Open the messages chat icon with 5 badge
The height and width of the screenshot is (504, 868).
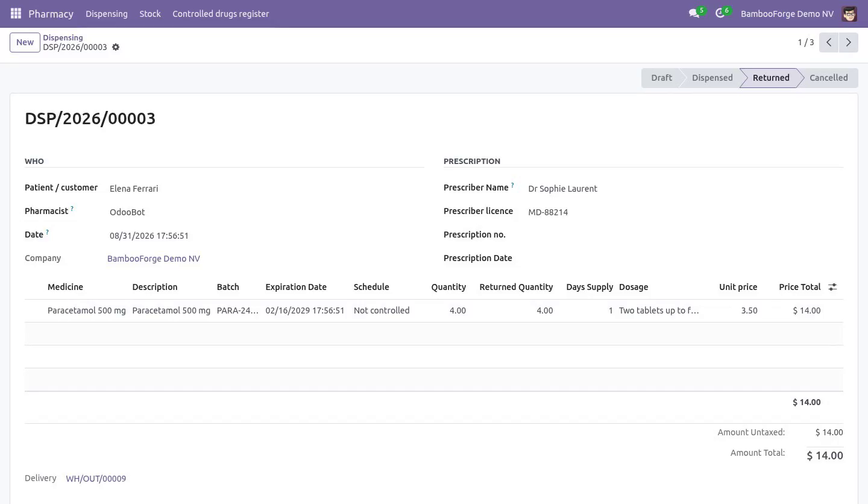[696, 13]
